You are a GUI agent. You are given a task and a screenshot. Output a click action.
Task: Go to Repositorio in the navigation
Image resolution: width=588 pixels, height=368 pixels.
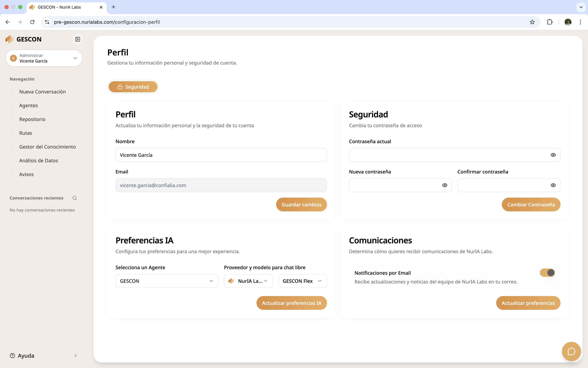click(x=32, y=119)
